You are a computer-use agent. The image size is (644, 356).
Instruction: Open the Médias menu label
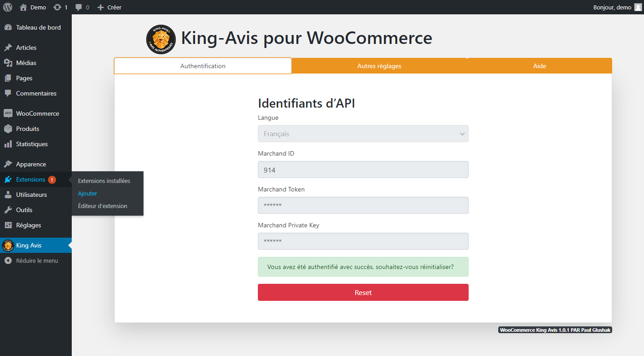(26, 63)
